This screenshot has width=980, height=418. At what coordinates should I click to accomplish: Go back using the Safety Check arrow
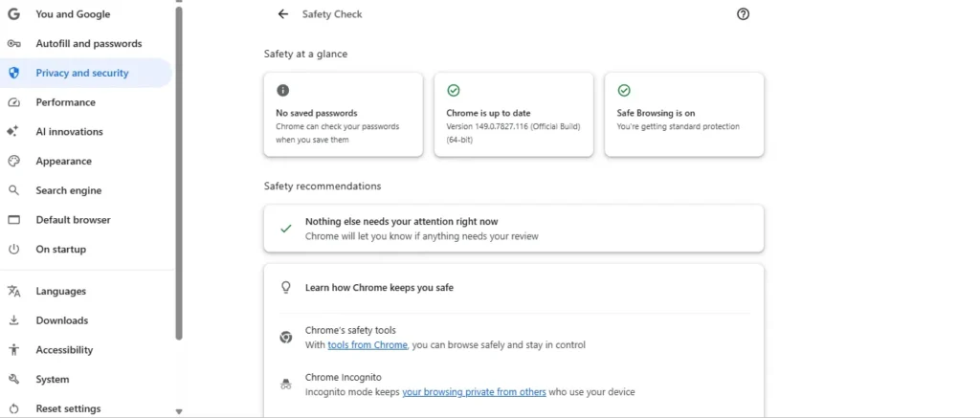(x=283, y=13)
